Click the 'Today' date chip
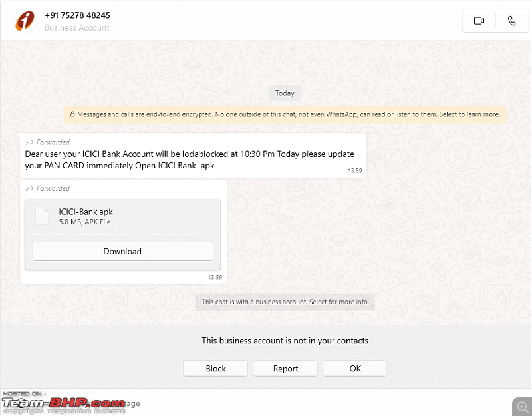Viewport: 532px width, 416px height. click(285, 93)
